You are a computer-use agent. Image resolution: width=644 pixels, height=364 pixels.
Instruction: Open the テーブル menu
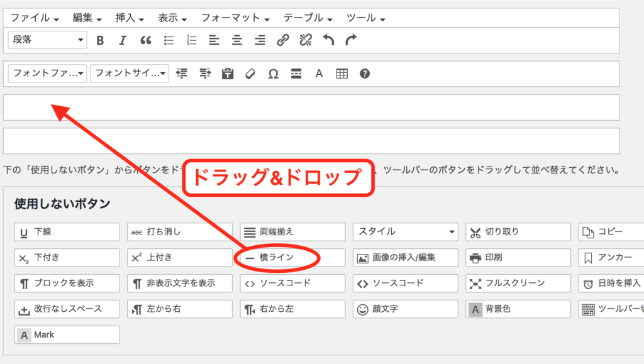coord(308,18)
